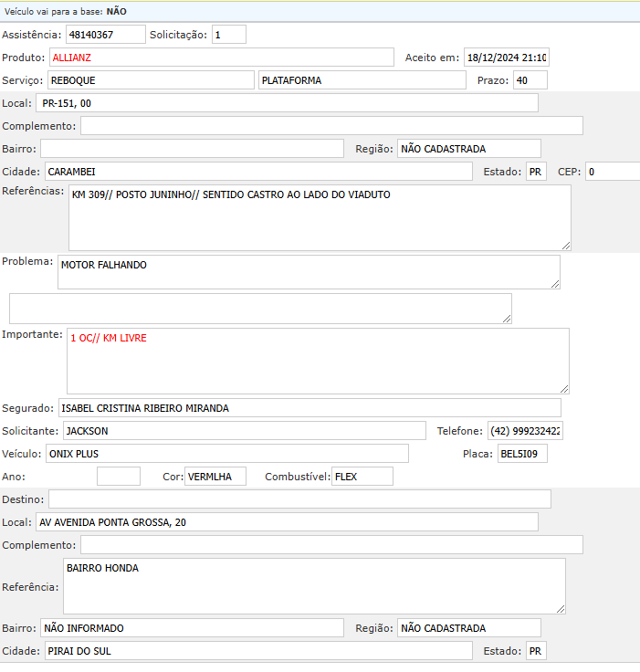Viewport: 640px width, 672px height.
Task: Select the origin Região field NÃO CADASTRADA
Action: (469, 149)
